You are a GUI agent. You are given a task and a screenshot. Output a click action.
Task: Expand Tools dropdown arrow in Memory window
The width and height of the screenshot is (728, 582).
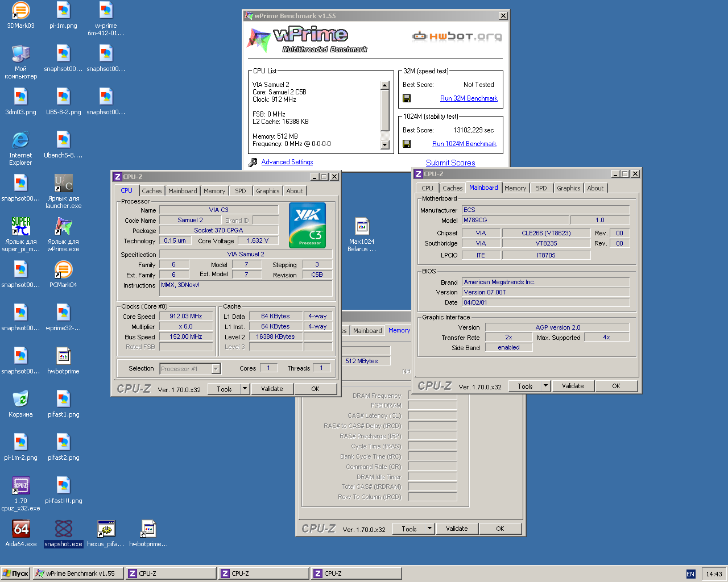pyautogui.click(x=430, y=529)
